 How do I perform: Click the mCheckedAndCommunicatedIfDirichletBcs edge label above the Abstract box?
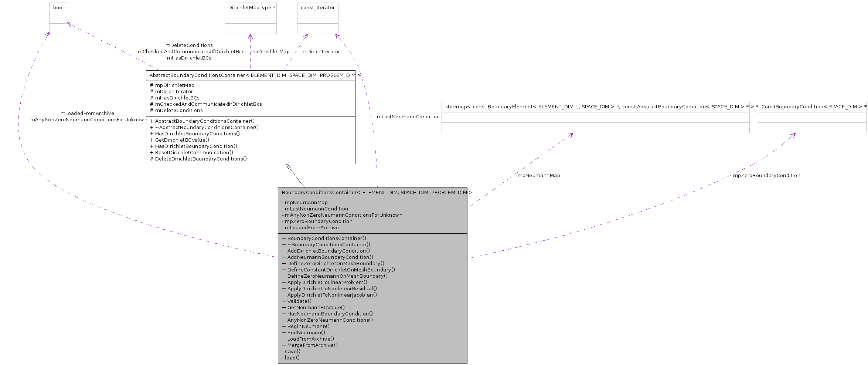(x=191, y=52)
